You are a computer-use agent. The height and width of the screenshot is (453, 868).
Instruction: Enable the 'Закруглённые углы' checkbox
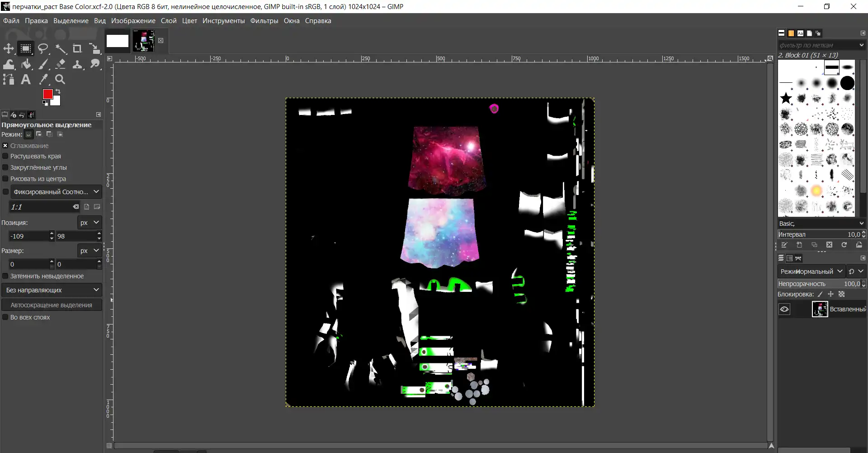point(5,167)
